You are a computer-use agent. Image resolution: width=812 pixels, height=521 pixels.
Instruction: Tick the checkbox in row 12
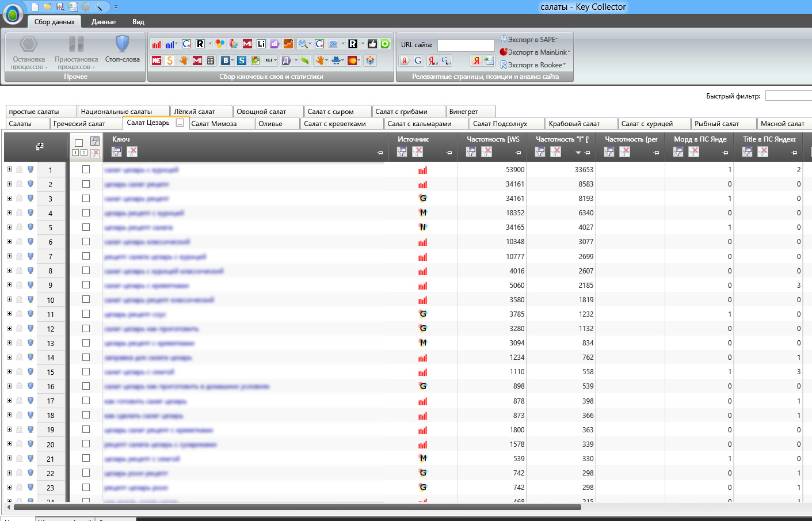click(x=86, y=328)
